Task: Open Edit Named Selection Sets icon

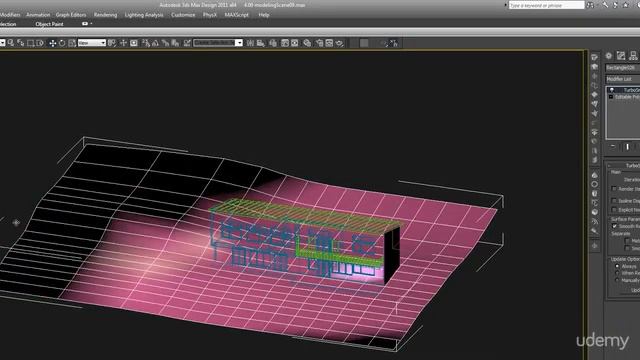Action: tap(187, 43)
